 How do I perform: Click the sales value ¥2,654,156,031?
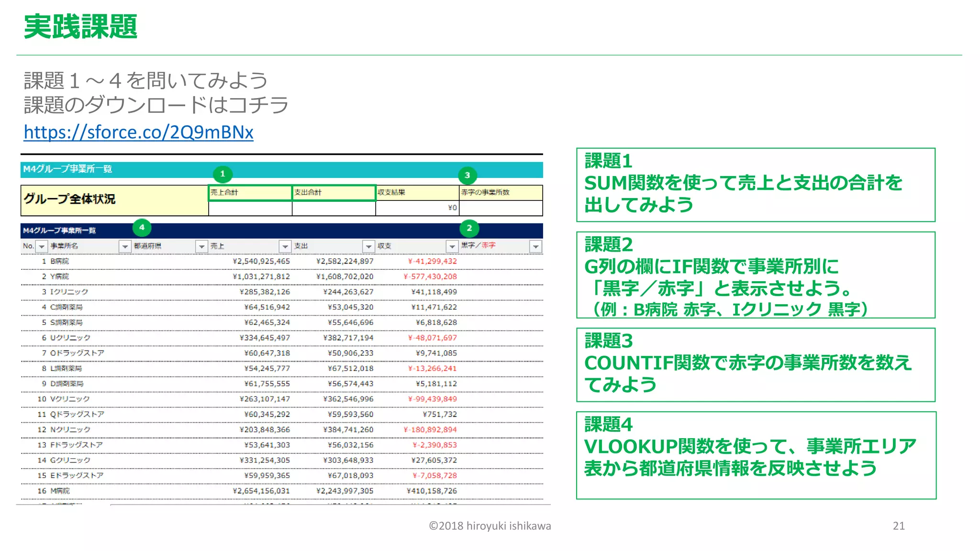[261, 491]
